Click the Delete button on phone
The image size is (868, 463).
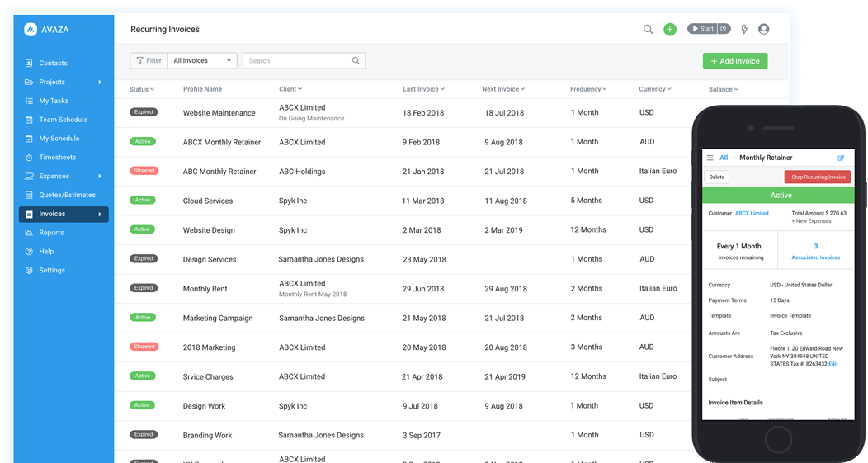(x=717, y=177)
